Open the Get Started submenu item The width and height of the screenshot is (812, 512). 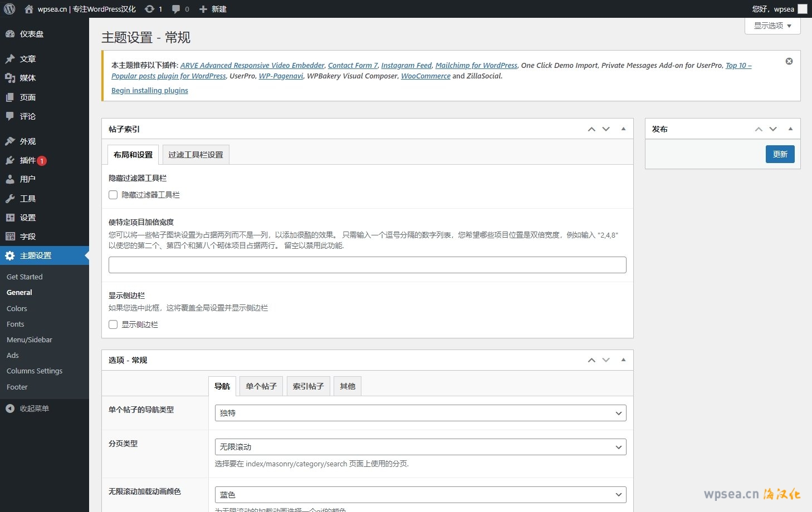click(x=25, y=277)
